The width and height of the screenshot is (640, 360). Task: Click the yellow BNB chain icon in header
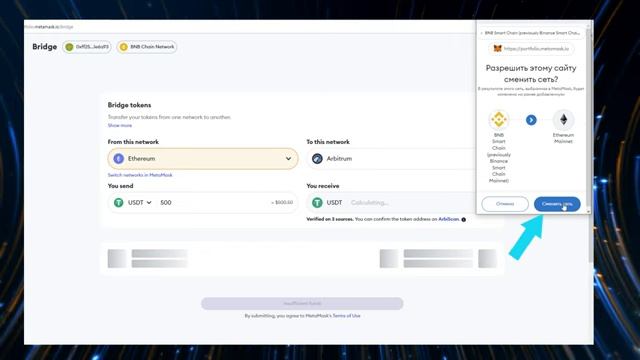pos(124,47)
